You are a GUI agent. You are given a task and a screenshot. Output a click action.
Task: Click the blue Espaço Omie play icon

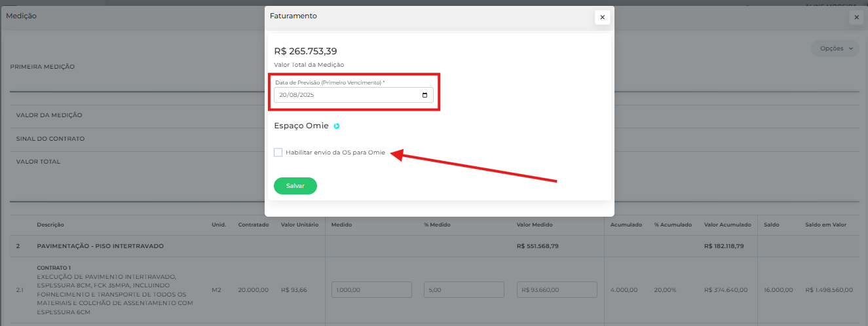[337, 126]
